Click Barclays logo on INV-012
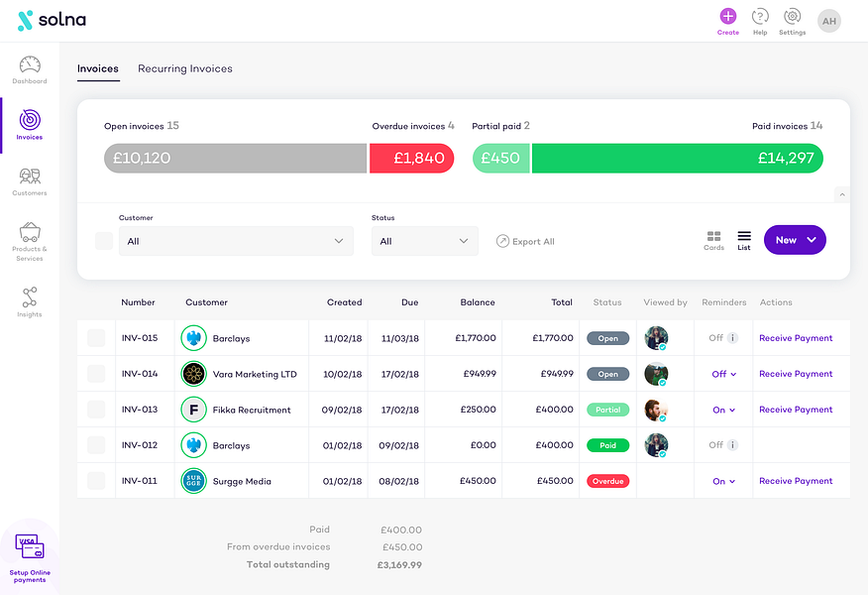Screen dimensions: 868x595 (194, 445)
